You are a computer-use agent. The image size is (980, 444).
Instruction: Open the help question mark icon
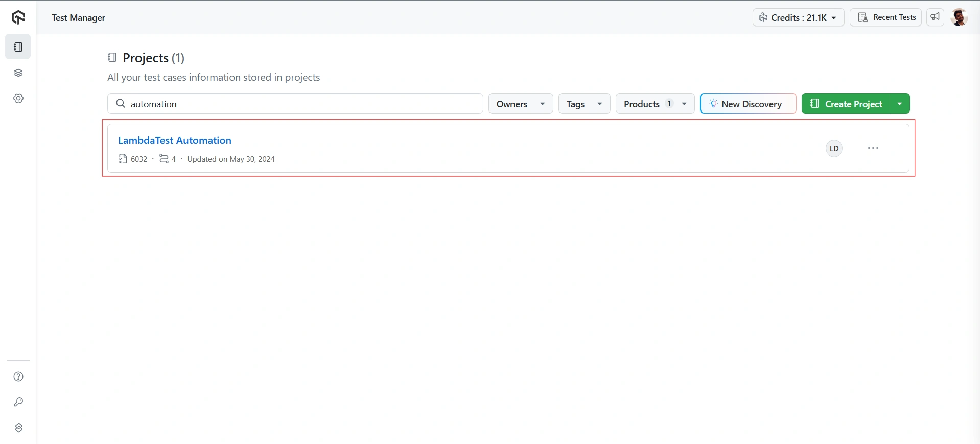coord(18,376)
